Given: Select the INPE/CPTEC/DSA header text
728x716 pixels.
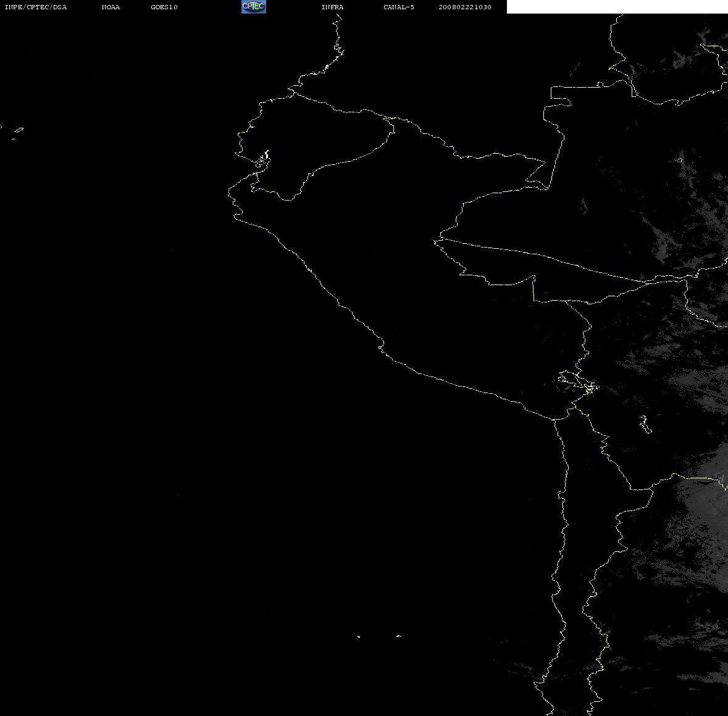Looking at the screenshot, I should 35,7.
